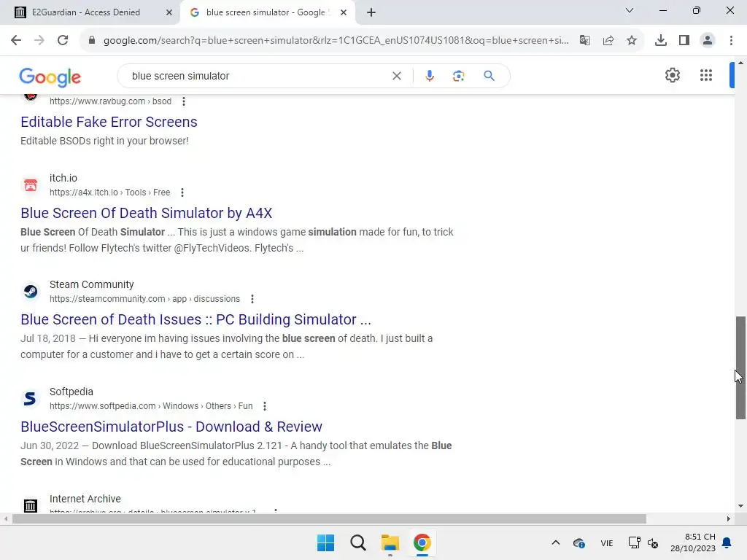Viewport: 747px width, 560px height.
Task: Open the Chrome profile avatar
Action: [x=708, y=41]
